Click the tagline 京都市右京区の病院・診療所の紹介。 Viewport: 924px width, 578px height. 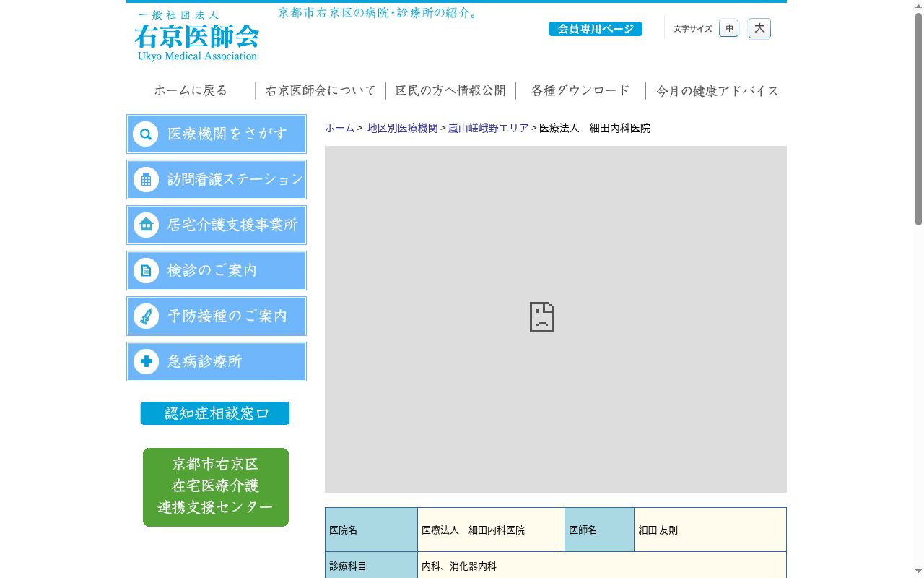click(x=378, y=13)
